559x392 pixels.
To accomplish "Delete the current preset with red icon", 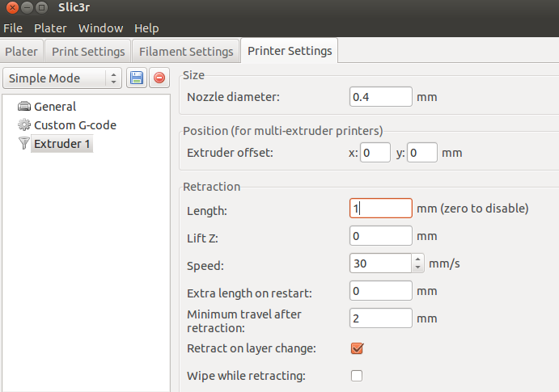I will [159, 78].
